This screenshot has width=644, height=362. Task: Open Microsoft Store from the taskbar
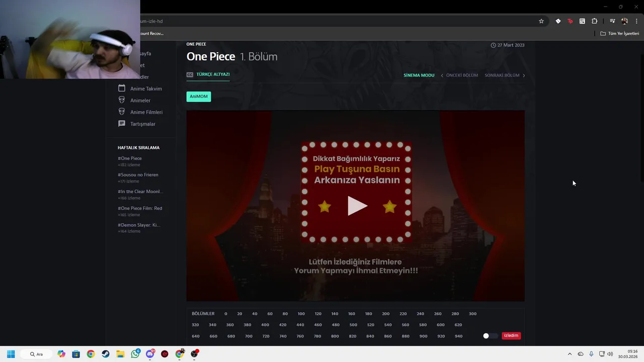(76, 354)
